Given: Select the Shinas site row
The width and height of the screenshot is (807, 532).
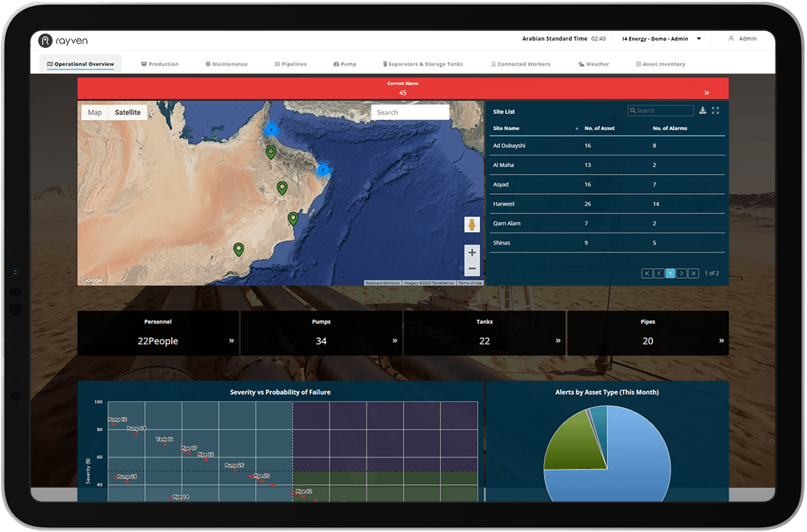Looking at the screenshot, I should [607, 243].
